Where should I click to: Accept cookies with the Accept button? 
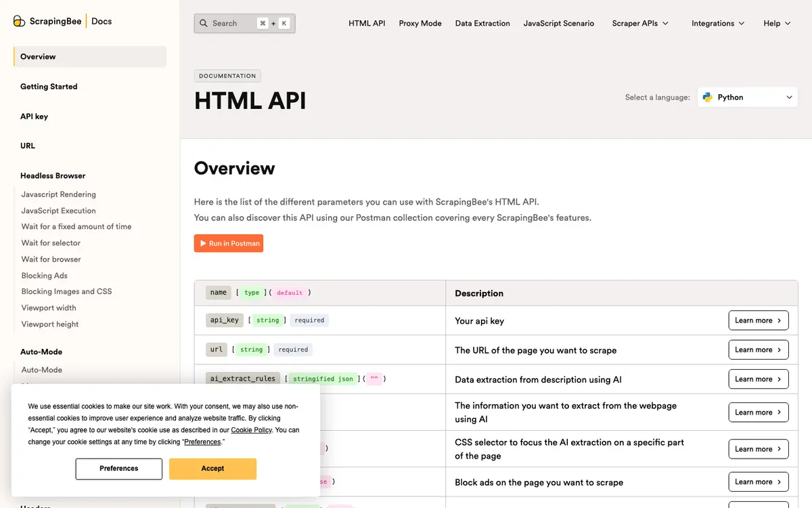point(212,469)
